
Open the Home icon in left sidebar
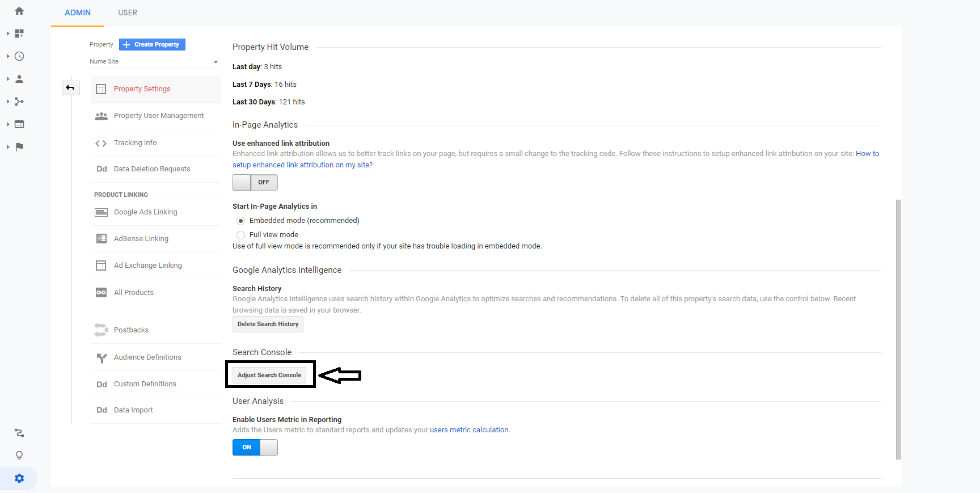(x=19, y=11)
